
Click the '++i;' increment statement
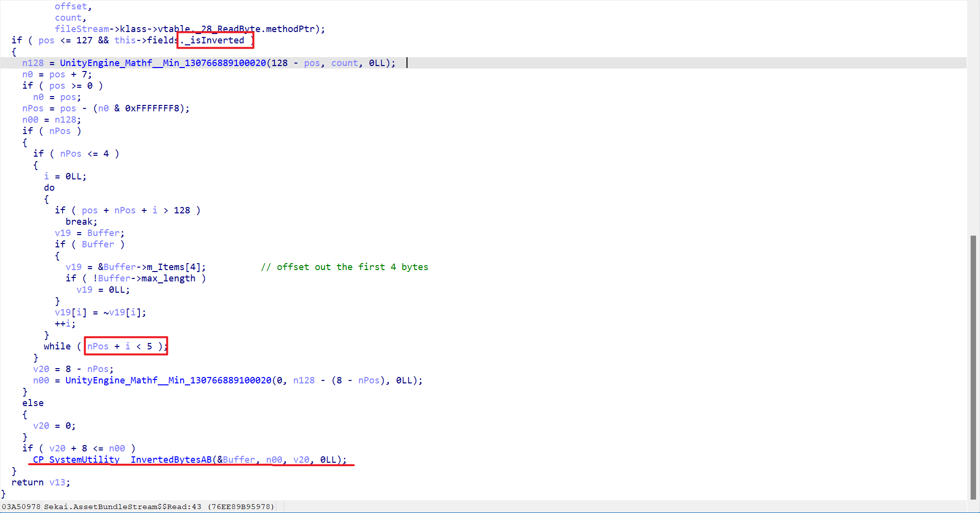pos(65,324)
